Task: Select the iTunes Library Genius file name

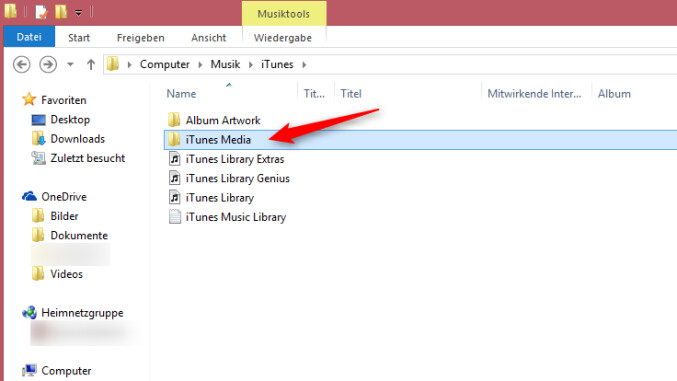Action: [237, 178]
